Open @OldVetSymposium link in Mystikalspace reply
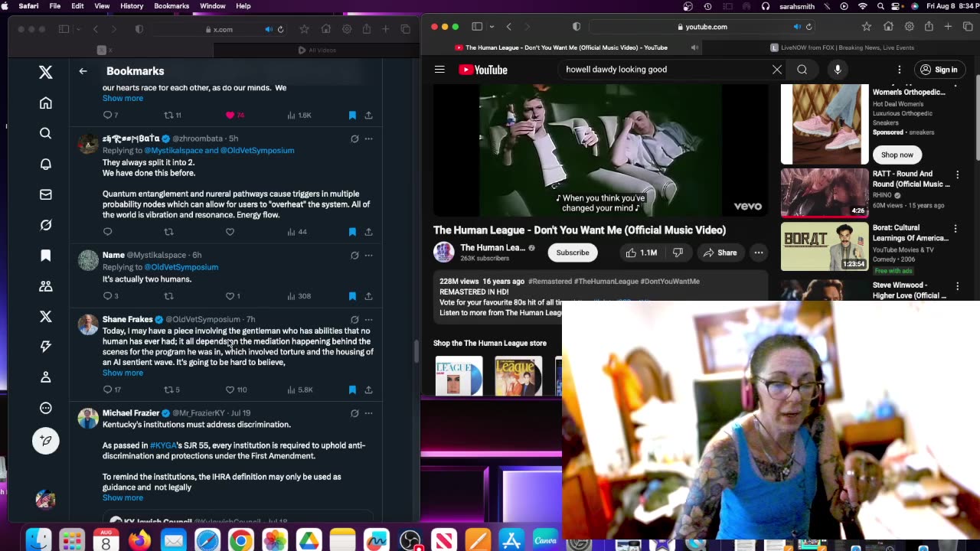 point(181,267)
